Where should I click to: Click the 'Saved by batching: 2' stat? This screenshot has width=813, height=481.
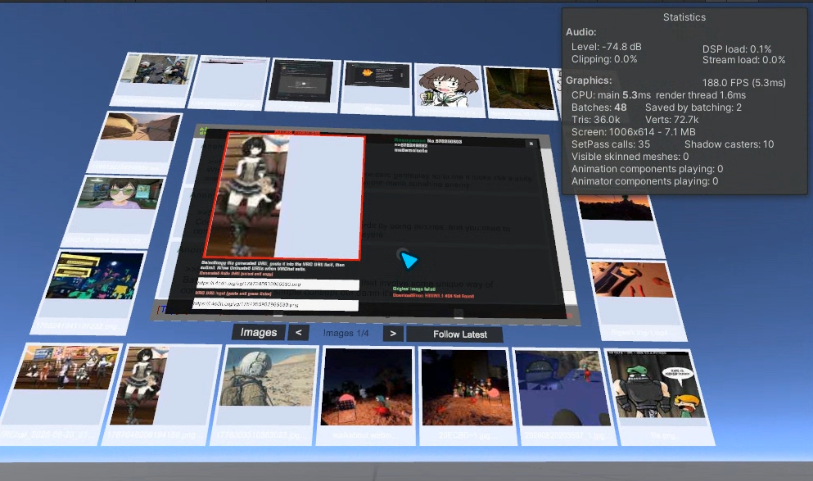693,107
